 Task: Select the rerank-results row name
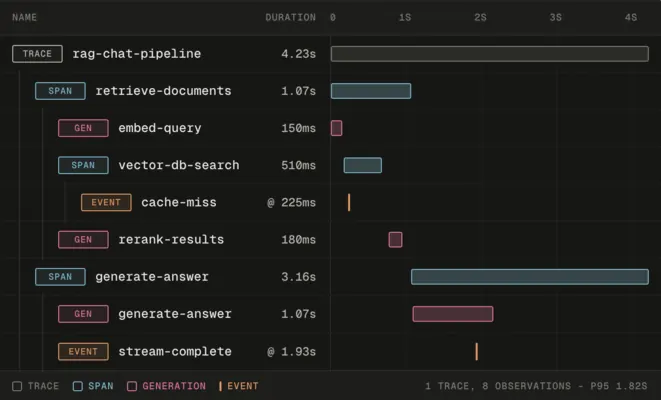coord(171,239)
